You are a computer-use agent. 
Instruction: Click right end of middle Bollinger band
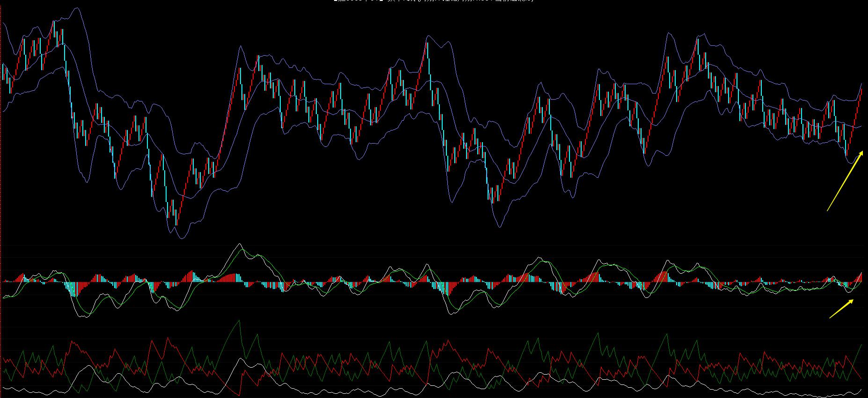click(861, 126)
